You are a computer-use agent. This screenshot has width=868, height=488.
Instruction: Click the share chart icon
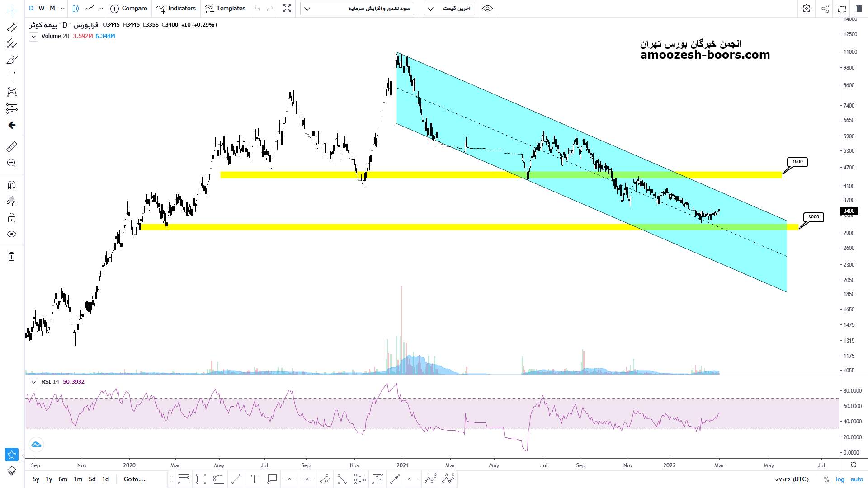tap(825, 9)
